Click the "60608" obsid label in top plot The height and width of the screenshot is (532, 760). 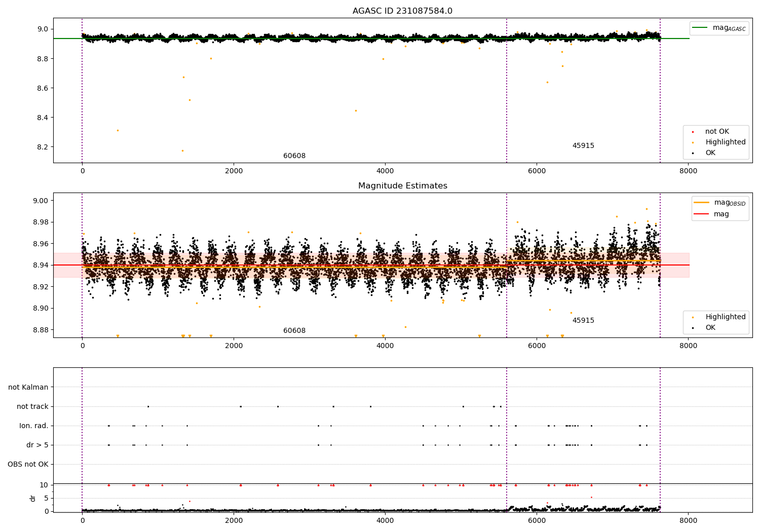click(294, 156)
